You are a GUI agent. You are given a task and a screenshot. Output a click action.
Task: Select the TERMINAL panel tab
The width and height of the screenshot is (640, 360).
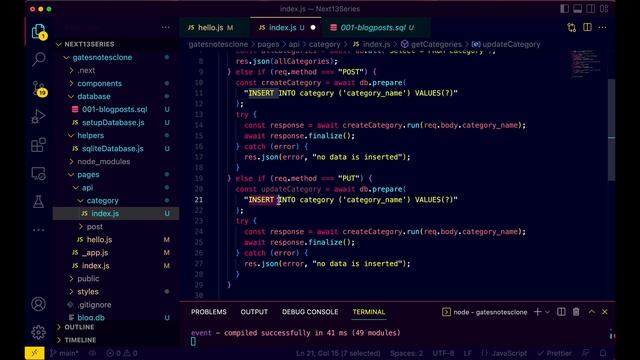tap(369, 312)
